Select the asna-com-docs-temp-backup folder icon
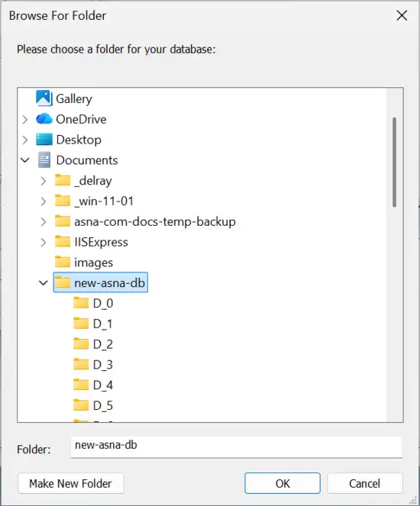 (63, 221)
